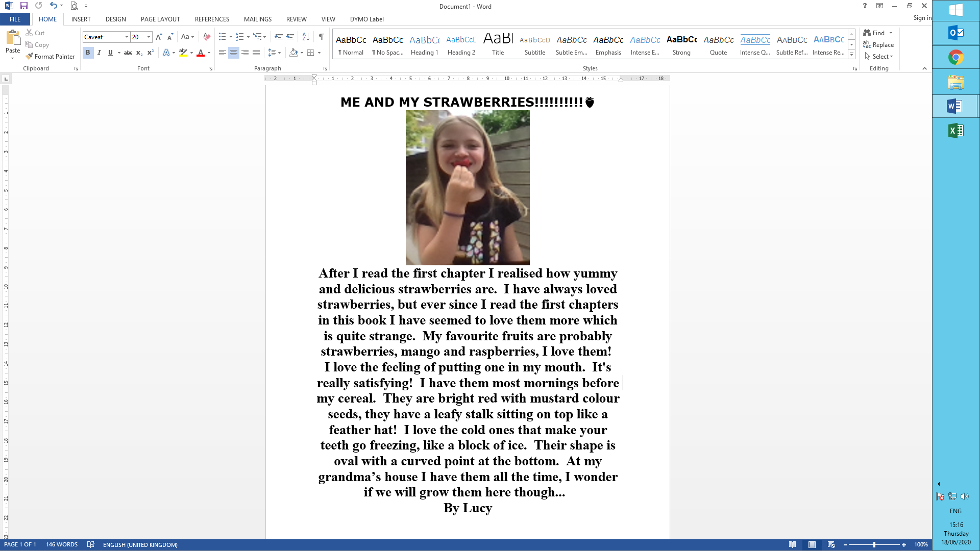Click Sign in link
Screen dimensions: 980x551
click(x=922, y=18)
